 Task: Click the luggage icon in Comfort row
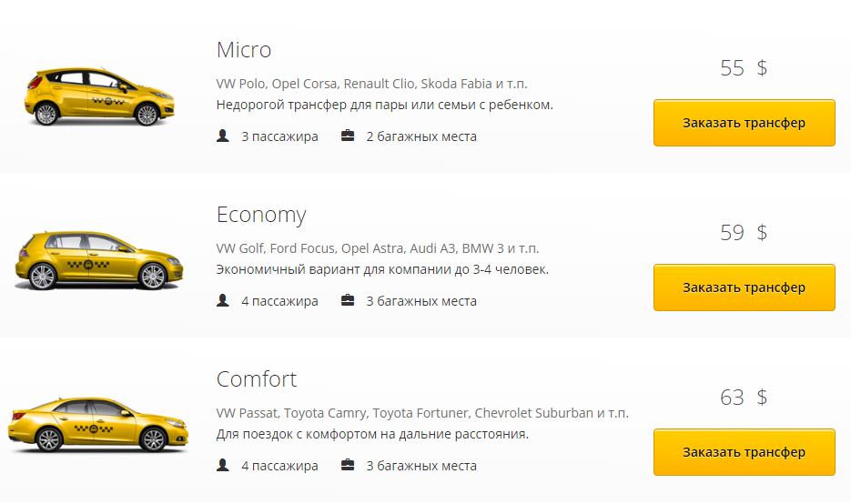348,465
